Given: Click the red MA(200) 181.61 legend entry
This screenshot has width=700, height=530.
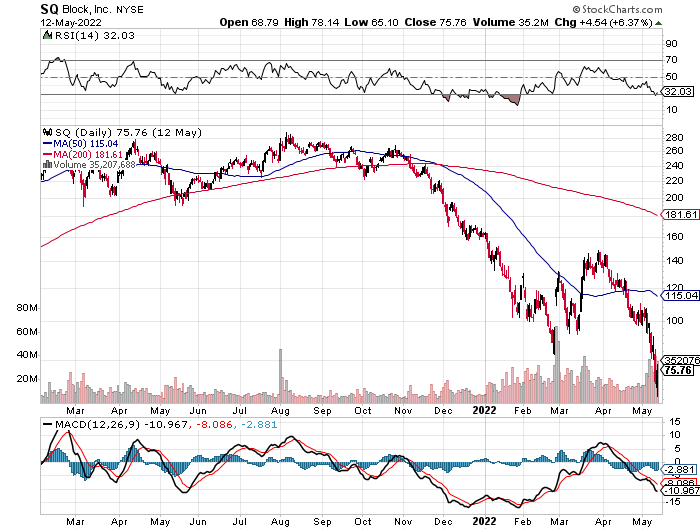Looking at the screenshot, I should [83, 154].
